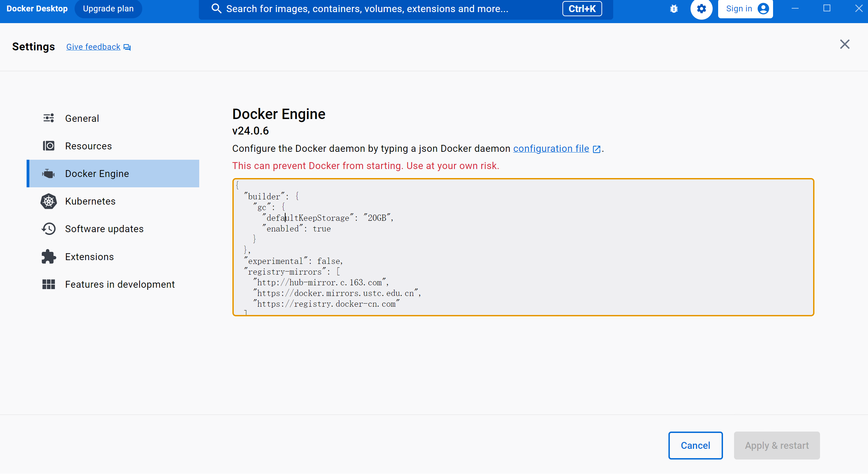This screenshot has width=868, height=474.
Task: Click the bug report icon in titlebar
Action: [x=674, y=9]
